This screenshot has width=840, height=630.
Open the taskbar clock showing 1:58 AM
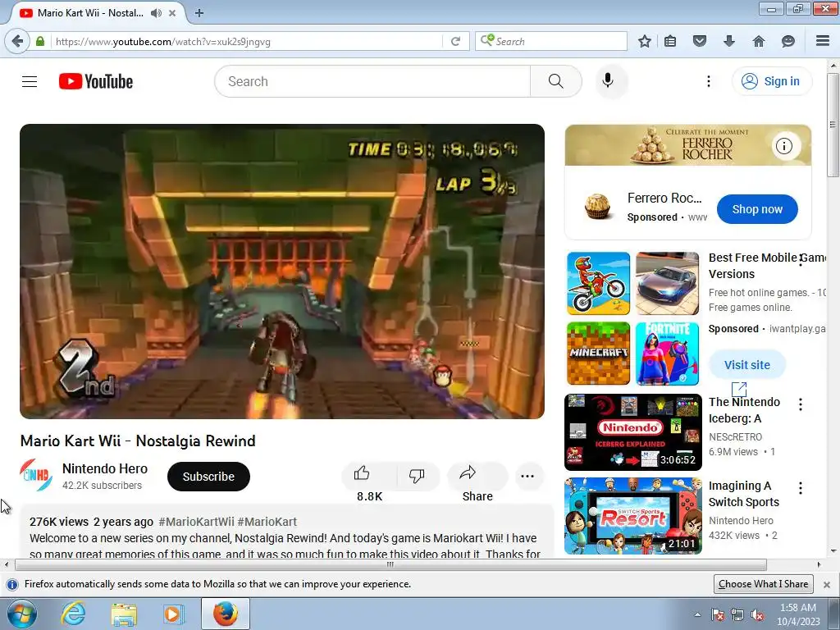(x=798, y=614)
